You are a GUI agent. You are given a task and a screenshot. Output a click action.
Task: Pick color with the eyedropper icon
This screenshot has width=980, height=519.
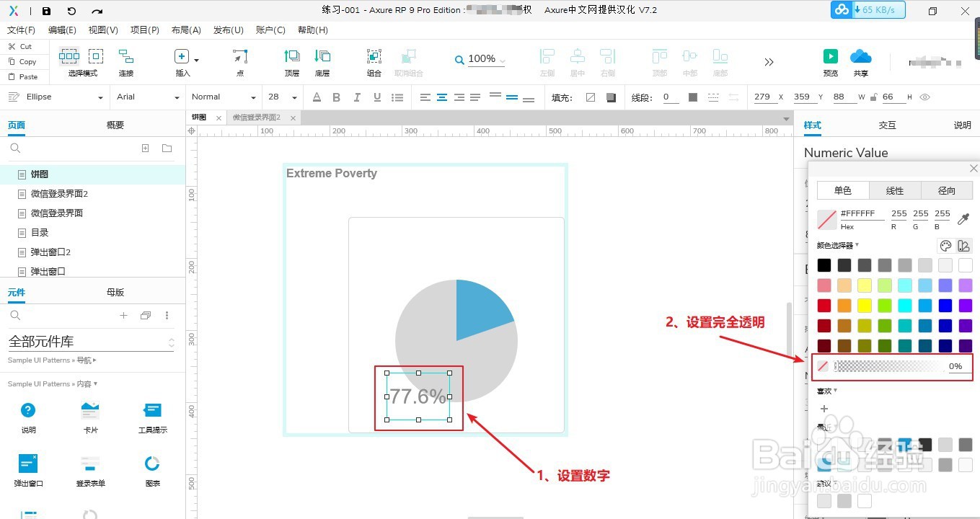(963, 219)
